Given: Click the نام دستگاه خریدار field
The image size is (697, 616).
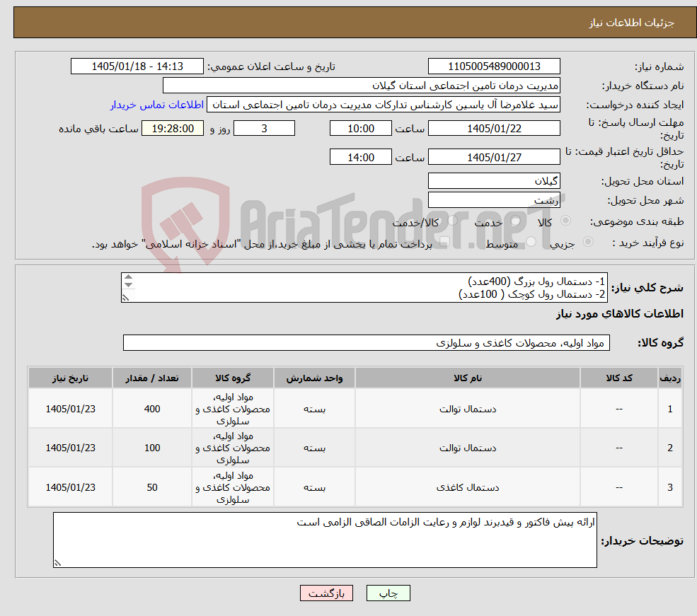Looking at the screenshot, I should click(x=362, y=86).
